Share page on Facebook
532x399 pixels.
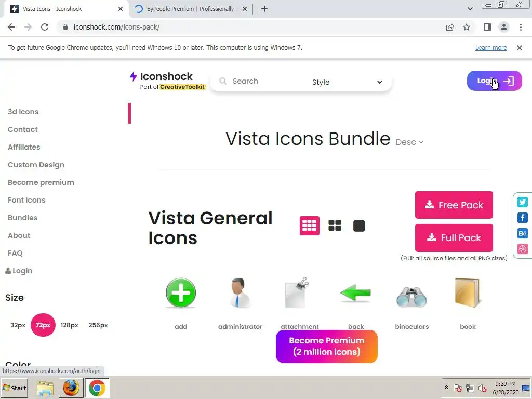tap(523, 218)
